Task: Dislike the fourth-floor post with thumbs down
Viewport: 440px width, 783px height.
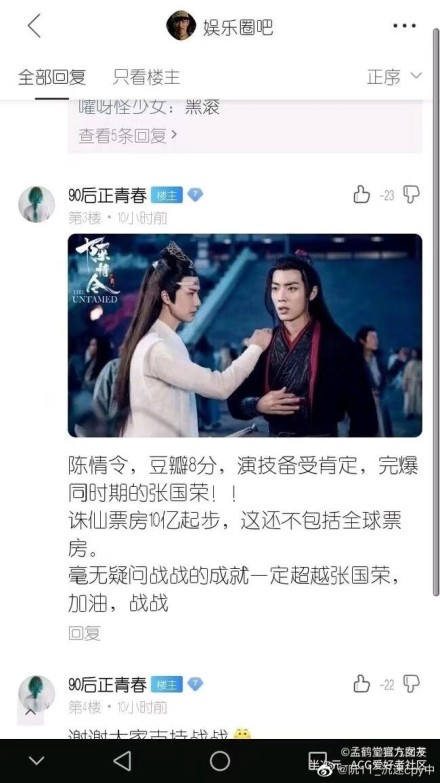Action: click(x=411, y=684)
